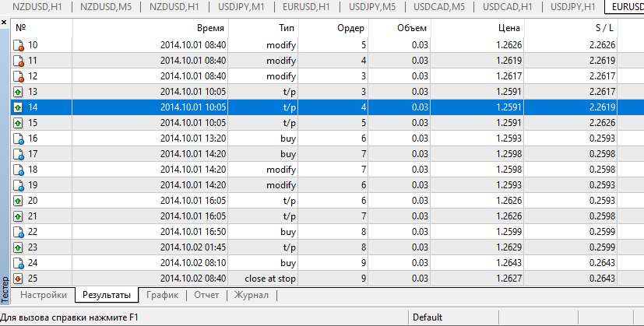Close the Tester panel with the X
The width and height of the screenshot is (644, 326).
tap(4, 23)
